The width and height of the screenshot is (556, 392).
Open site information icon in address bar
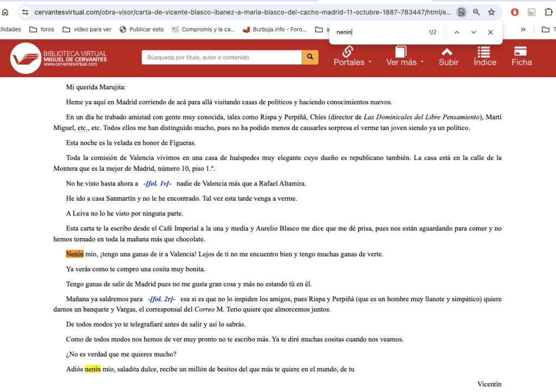coord(25,11)
